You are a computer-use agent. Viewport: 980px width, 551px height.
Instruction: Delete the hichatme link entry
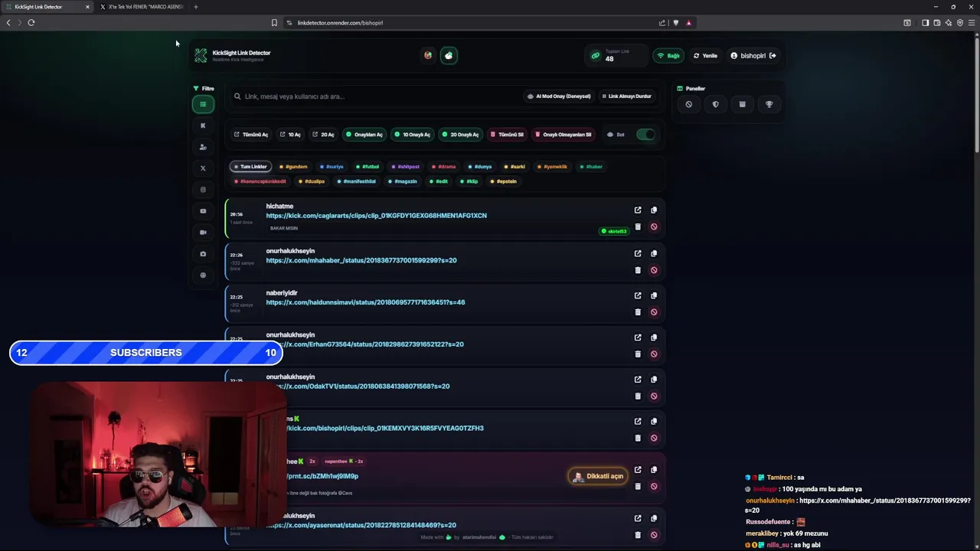pos(638,227)
